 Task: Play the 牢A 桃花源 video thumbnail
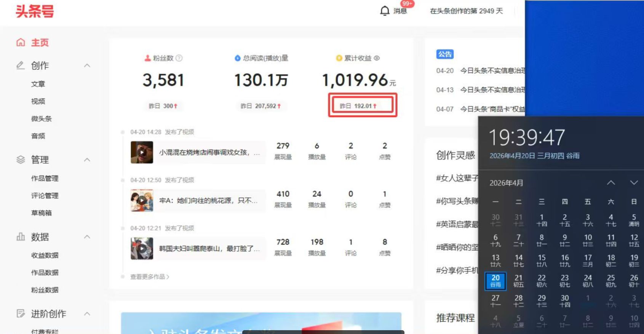142,200
